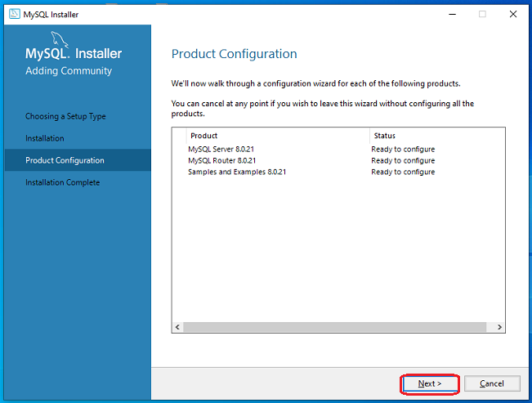This screenshot has height=403, width=532.
Task: Click MySQL Router's Ready to configure status
Action: (x=403, y=161)
